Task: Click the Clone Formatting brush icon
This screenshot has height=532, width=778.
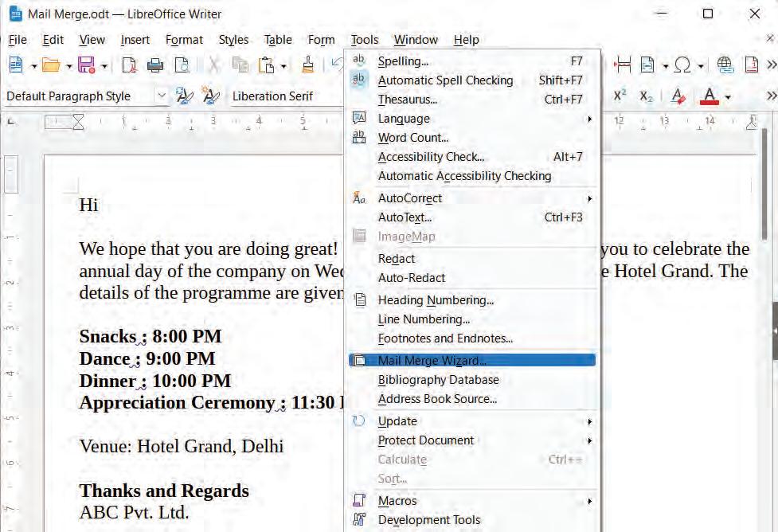Action: pos(308,65)
